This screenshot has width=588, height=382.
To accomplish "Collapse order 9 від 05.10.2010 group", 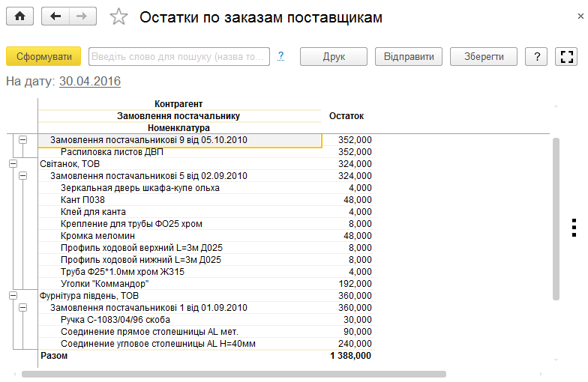I will click(22, 139).
